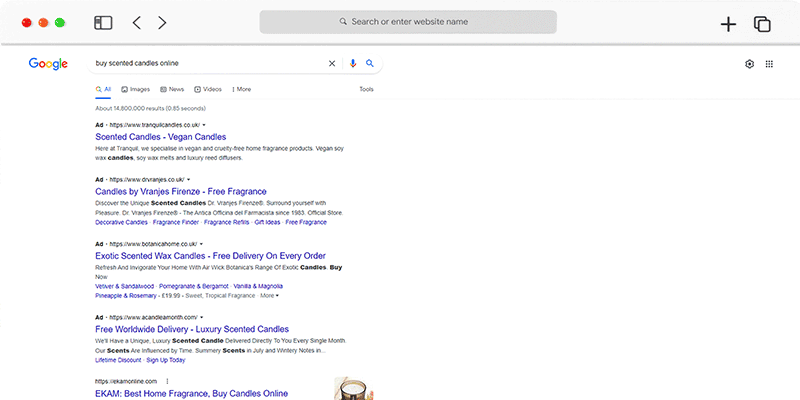
Task: Open the Google apps grid
Action: coord(769,64)
